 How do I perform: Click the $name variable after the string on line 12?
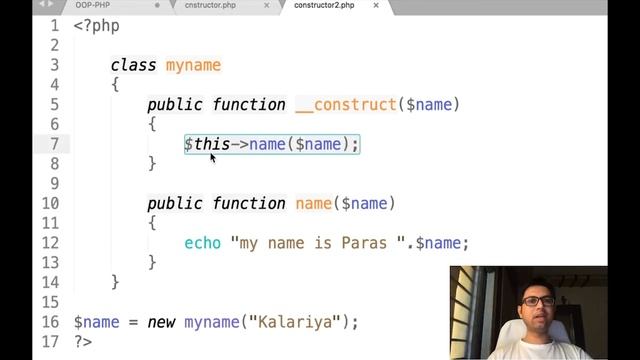(x=439, y=244)
